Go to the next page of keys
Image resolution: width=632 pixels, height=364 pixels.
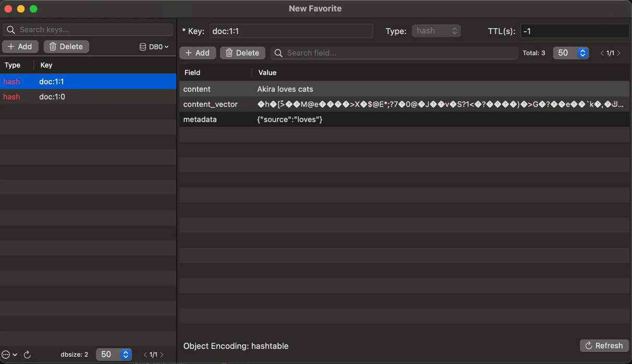(x=162, y=354)
